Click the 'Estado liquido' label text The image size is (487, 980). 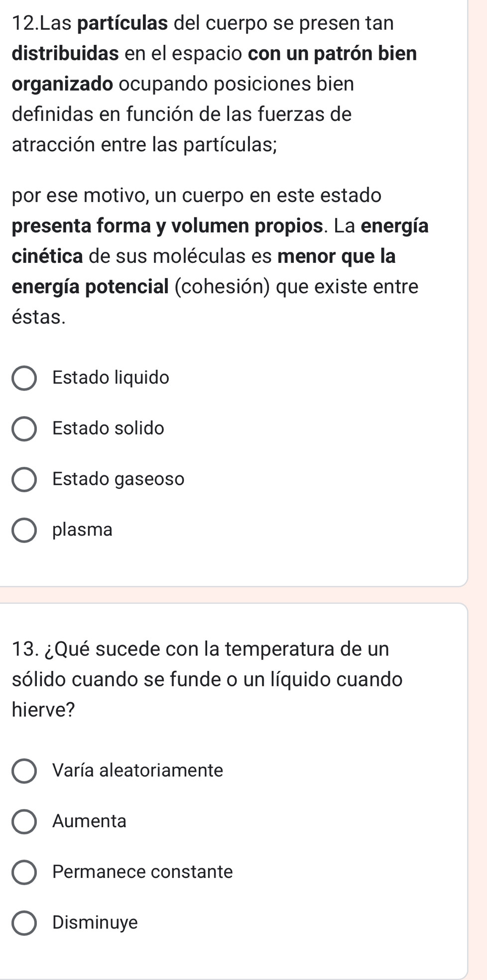click(111, 378)
